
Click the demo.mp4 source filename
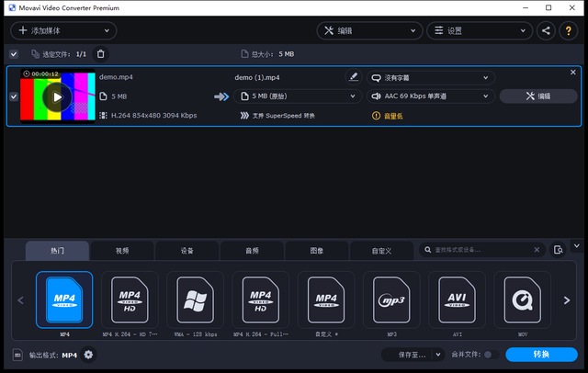click(116, 77)
